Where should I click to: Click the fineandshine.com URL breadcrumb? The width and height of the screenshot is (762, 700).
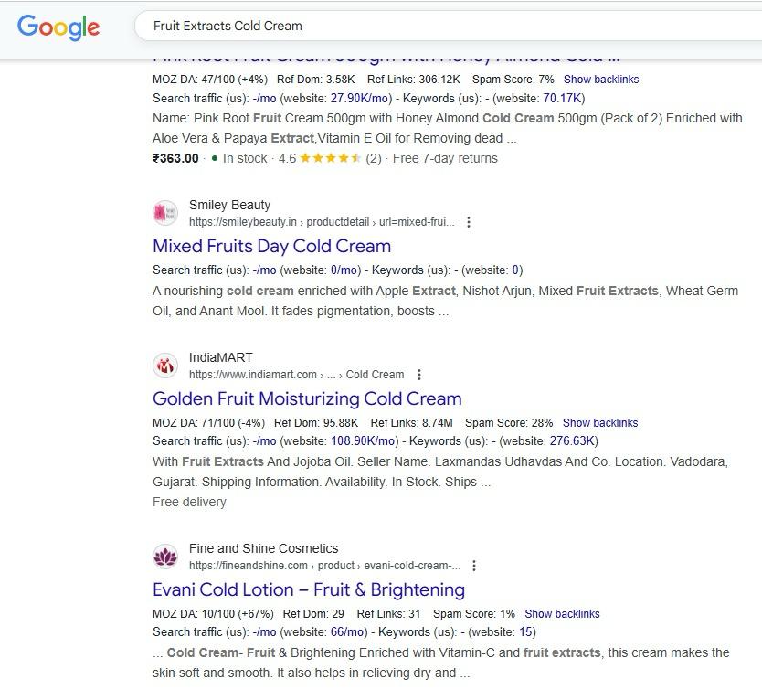pos(324,566)
